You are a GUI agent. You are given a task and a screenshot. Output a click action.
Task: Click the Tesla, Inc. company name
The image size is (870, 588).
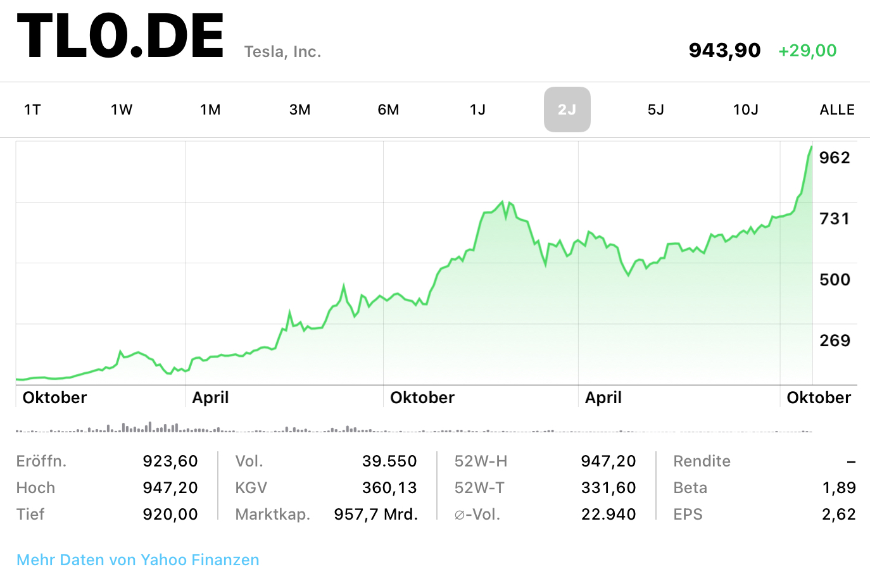click(x=282, y=52)
